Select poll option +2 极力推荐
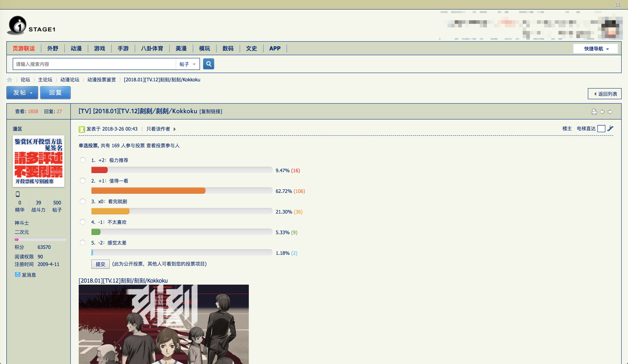This screenshot has width=628, height=364. pyautogui.click(x=82, y=160)
